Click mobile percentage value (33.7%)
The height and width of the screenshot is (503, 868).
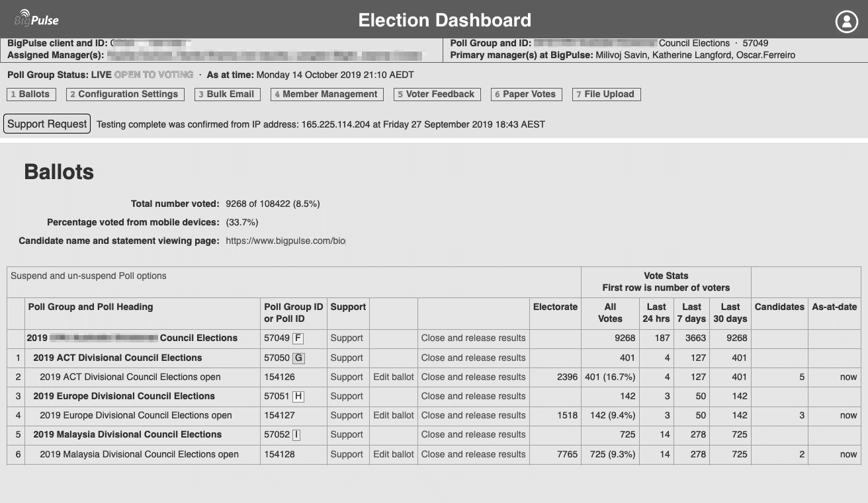click(242, 223)
